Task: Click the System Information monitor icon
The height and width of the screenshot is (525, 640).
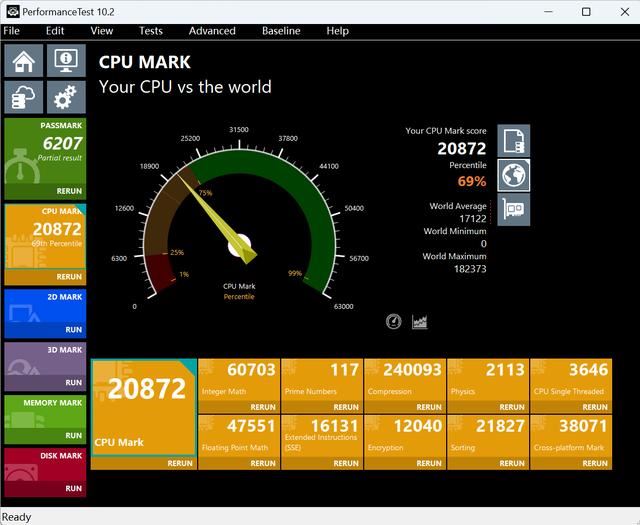Action: [x=66, y=61]
